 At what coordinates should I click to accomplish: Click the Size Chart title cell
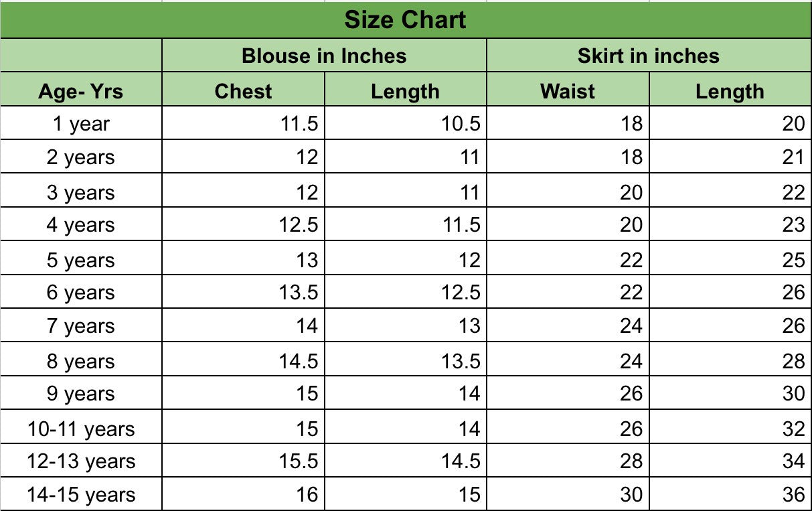pos(406,20)
